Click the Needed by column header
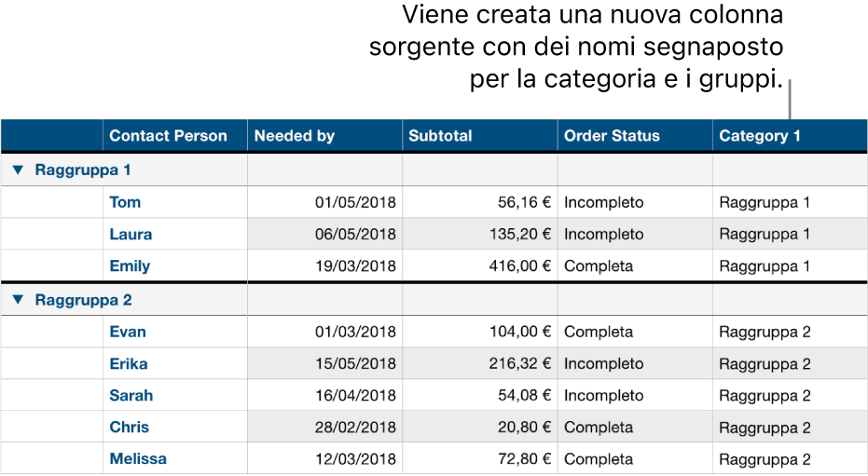The width and height of the screenshot is (868, 476). (294, 136)
